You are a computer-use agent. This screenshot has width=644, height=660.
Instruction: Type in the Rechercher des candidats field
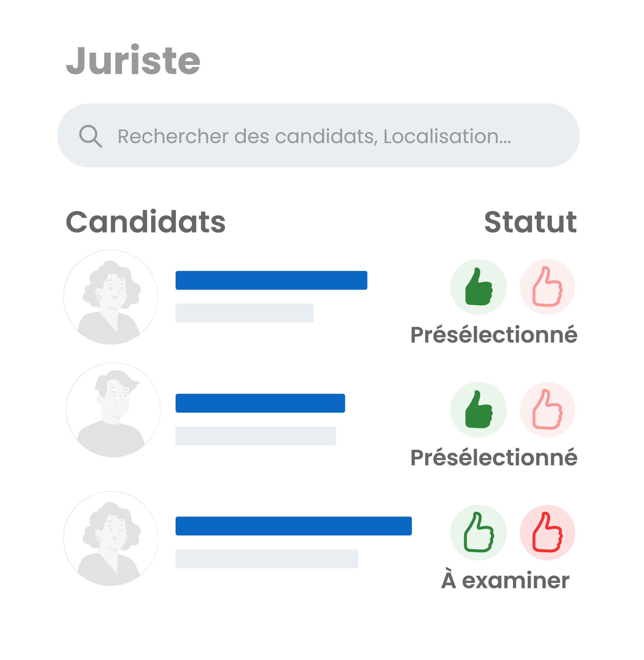point(314,136)
